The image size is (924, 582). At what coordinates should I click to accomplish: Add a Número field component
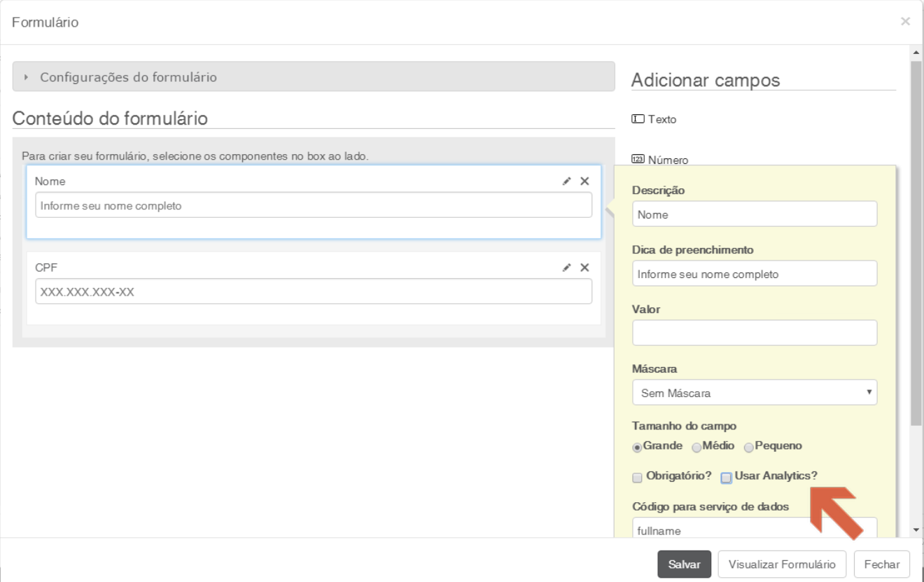659,160
